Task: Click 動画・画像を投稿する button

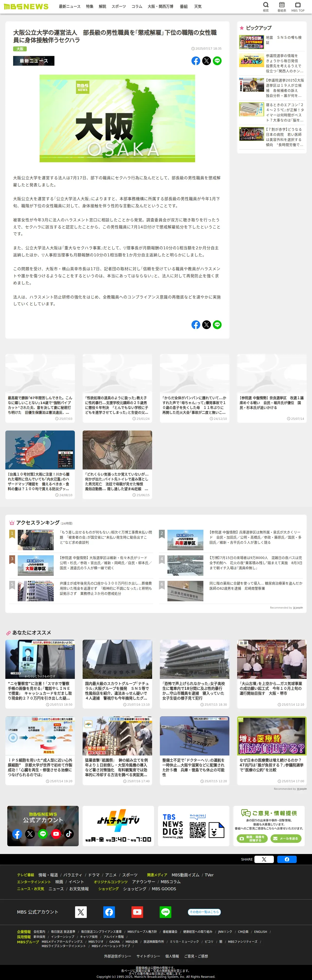Action: coord(251,838)
